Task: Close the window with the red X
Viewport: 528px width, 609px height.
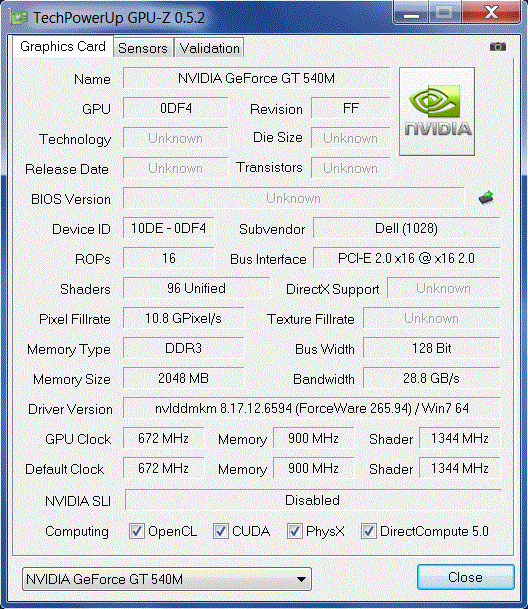Action: [x=491, y=12]
